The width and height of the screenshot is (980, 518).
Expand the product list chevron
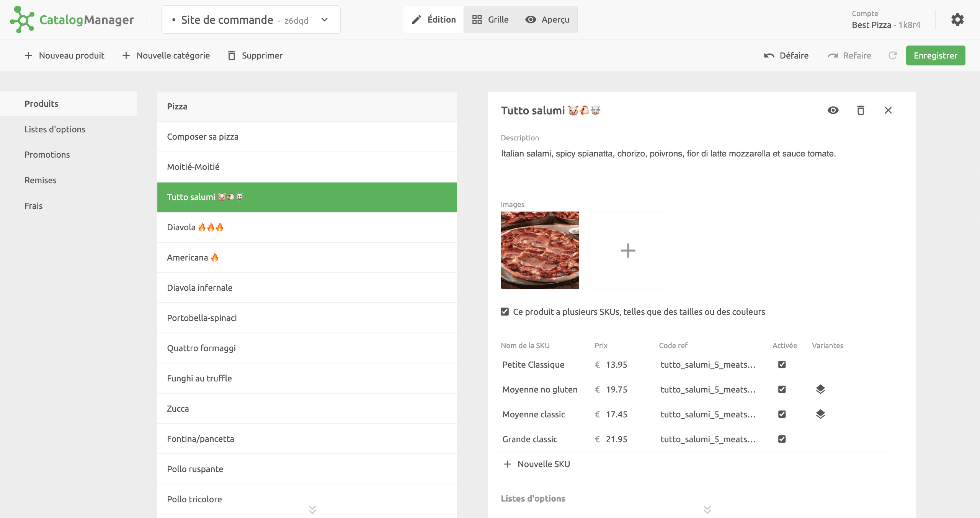312,510
